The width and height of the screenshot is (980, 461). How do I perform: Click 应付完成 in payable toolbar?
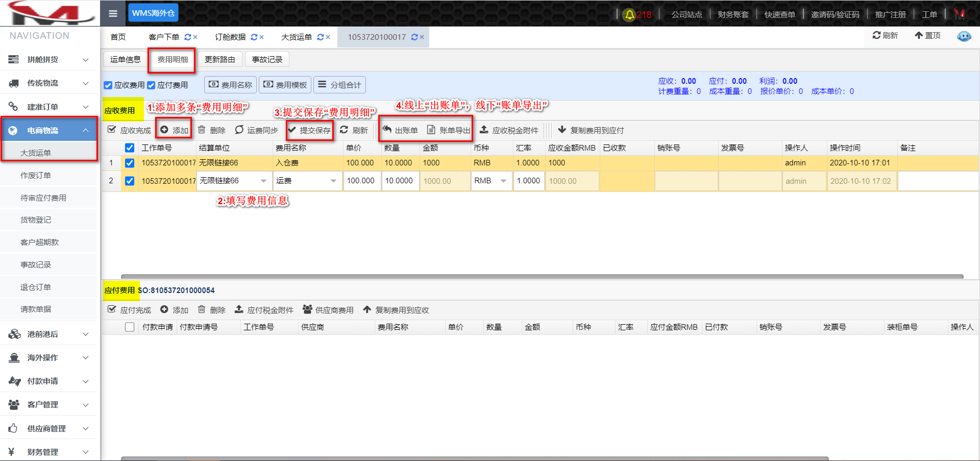130,310
